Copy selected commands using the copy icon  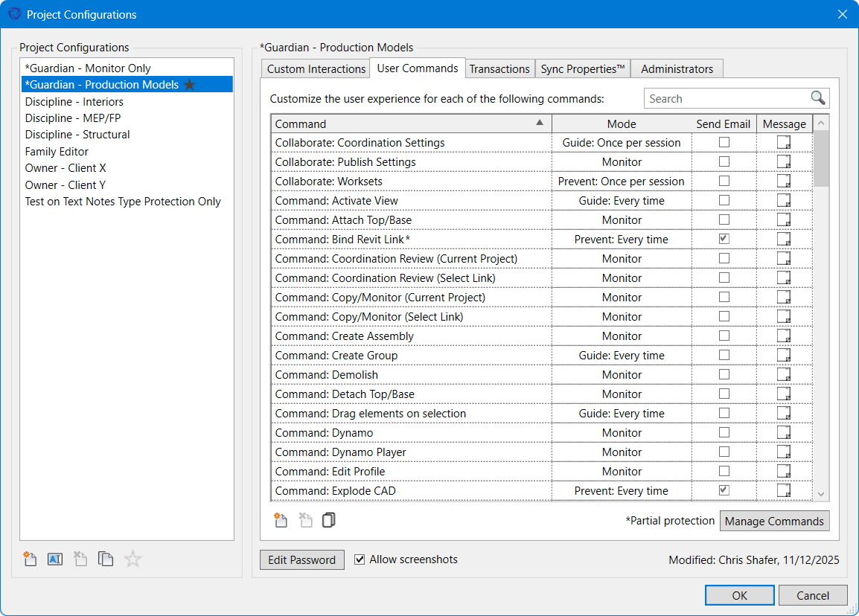click(x=328, y=520)
